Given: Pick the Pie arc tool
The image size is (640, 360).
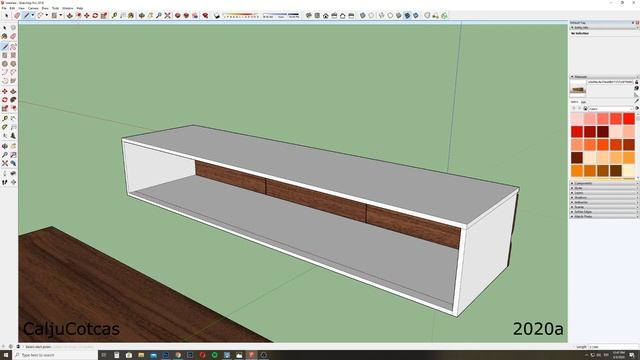Looking at the screenshot, I should [13, 81].
